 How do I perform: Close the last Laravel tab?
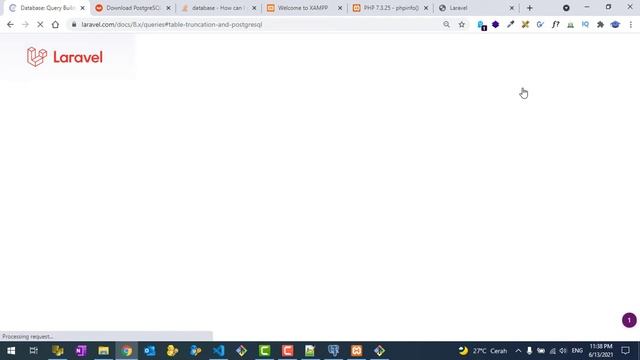pyautogui.click(x=511, y=8)
